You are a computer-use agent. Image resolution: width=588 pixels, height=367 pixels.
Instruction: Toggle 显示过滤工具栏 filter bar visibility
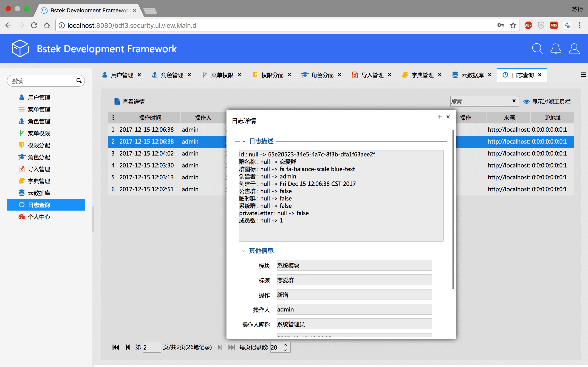547,102
